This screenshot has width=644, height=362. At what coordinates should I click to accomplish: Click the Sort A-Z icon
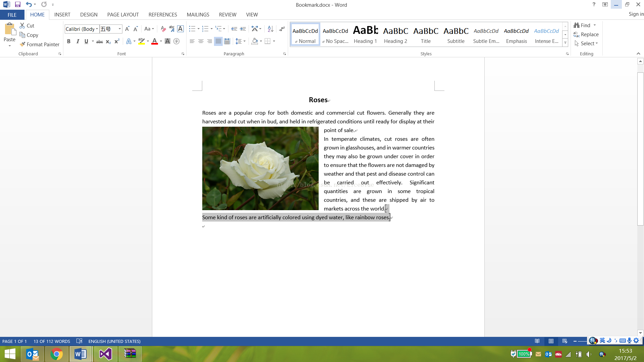coord(270,29)
